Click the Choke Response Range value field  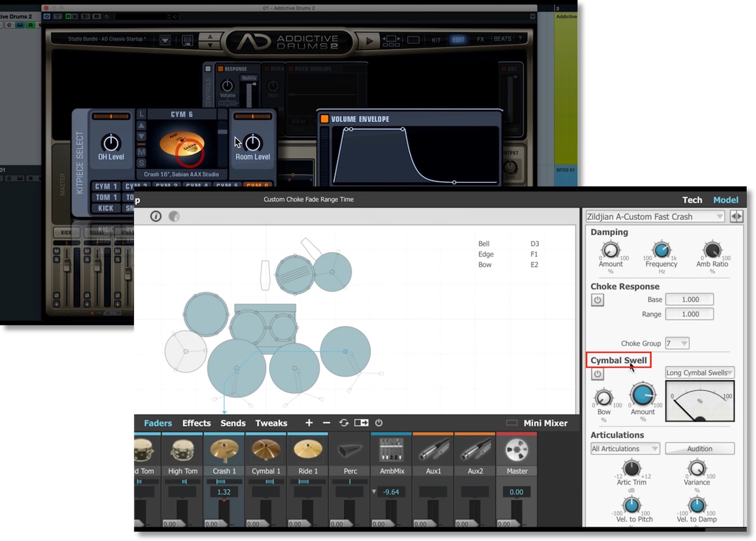click(689, 314)
